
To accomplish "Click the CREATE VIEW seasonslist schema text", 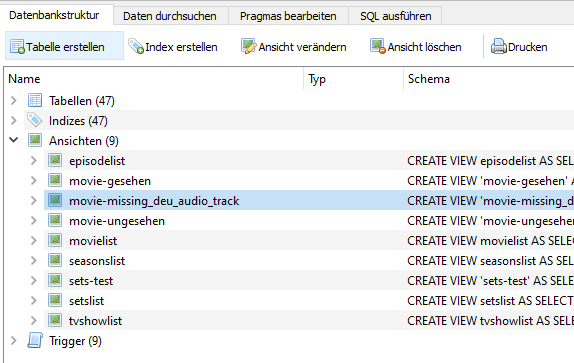I will pos(491,261).
